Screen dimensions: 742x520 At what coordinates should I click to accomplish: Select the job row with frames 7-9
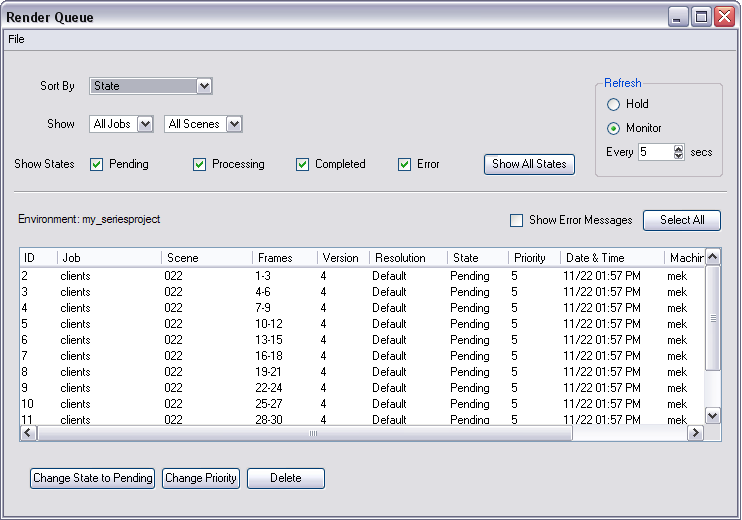(263, 308)
